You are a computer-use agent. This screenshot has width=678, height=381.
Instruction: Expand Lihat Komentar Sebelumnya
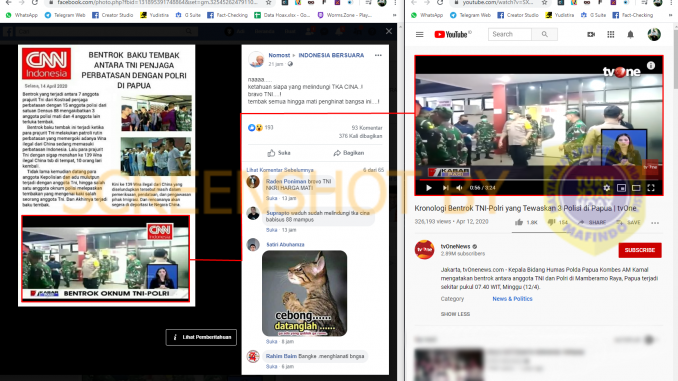(280, 170)
